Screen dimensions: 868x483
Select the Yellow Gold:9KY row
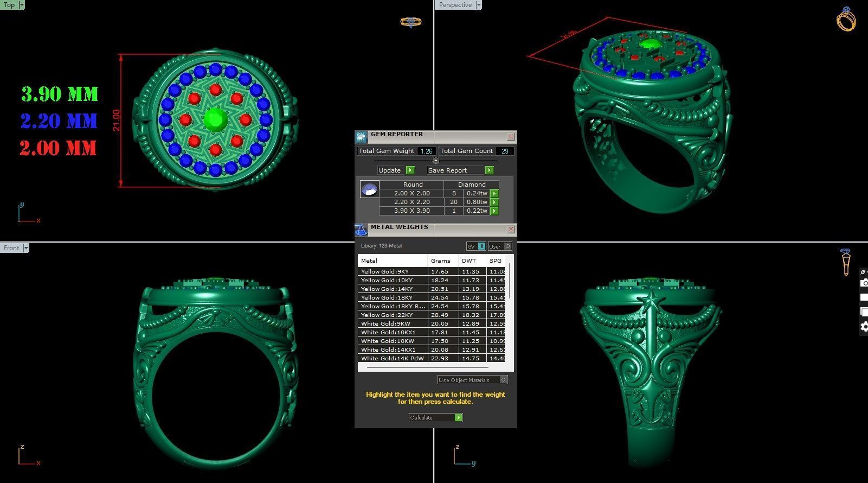pos(432,271)
